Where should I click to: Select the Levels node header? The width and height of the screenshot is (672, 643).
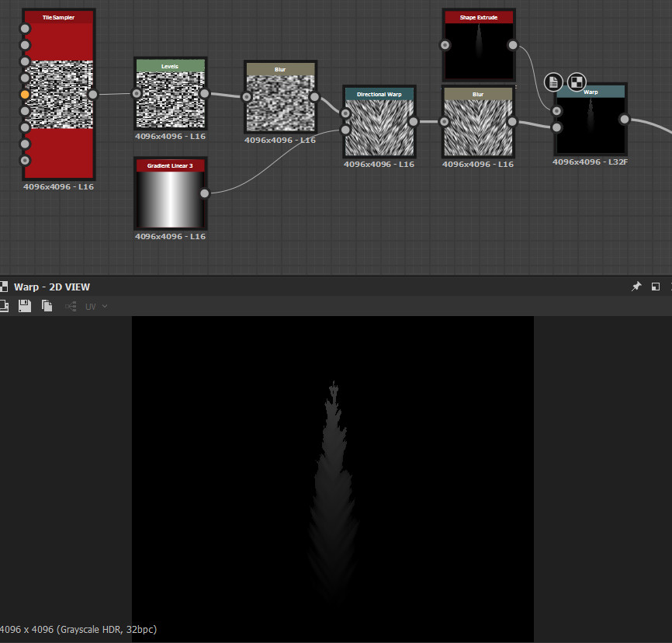(x=170, y=66)
